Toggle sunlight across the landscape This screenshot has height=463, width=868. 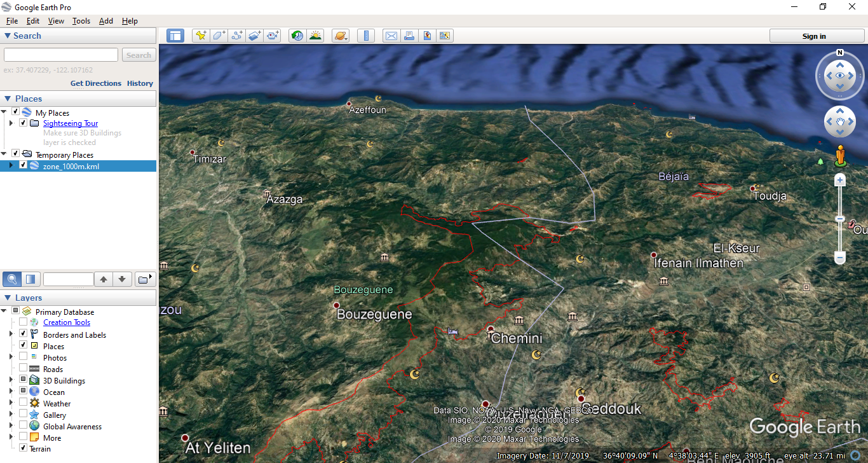point(315,36)
